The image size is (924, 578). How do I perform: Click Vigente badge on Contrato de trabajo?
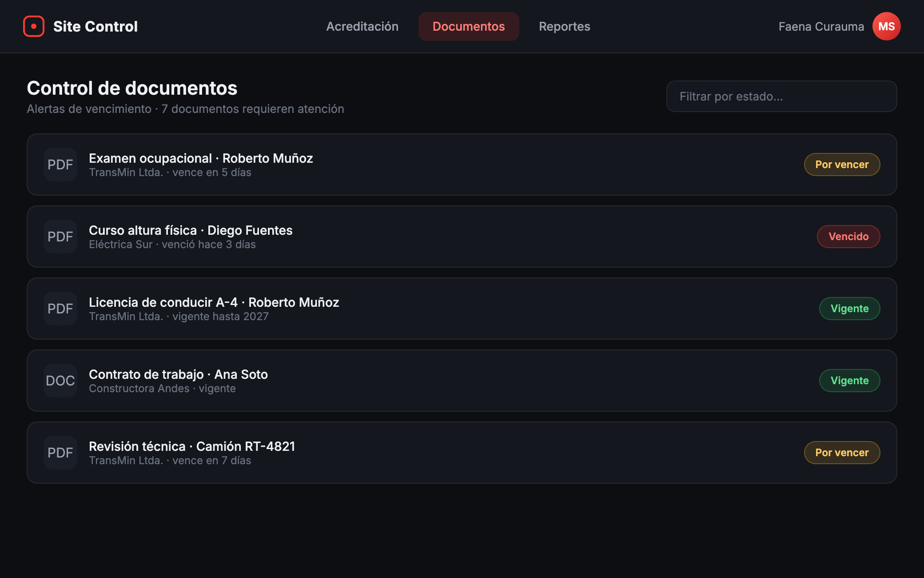(x=849, y=381)
